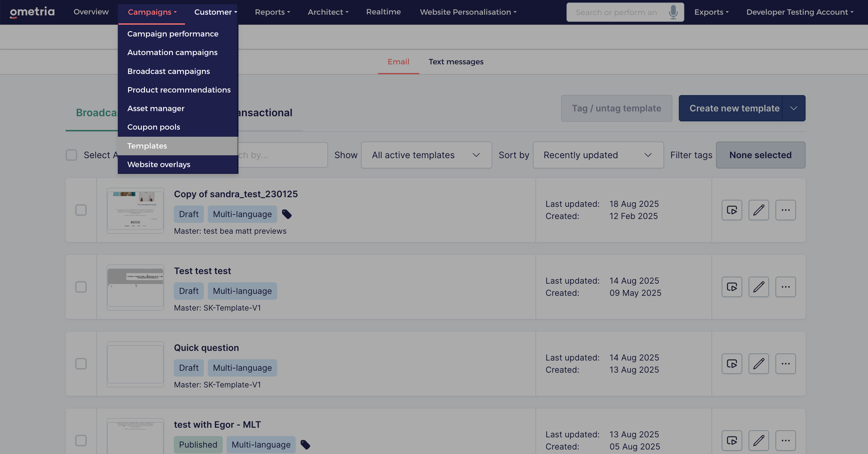Click Published badge on test with Egor - MLT
The width and height of the screenshot is (868, 454).
[x=198, y=445]
